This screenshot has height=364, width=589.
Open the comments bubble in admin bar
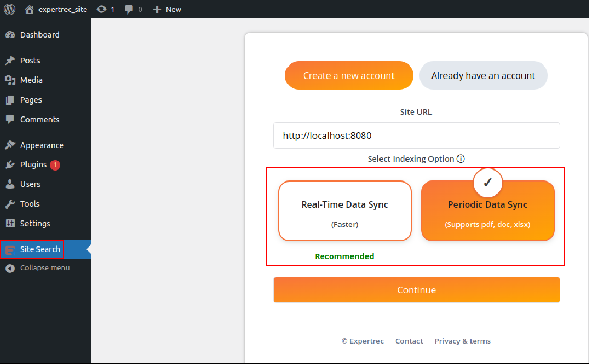[133, 9]
